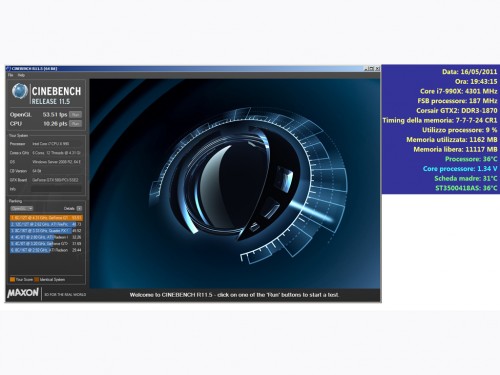The width and height of the screenshot is (500, 375).
Task: Run the CPU benchmark test
Action: click(x=75, y=124)
